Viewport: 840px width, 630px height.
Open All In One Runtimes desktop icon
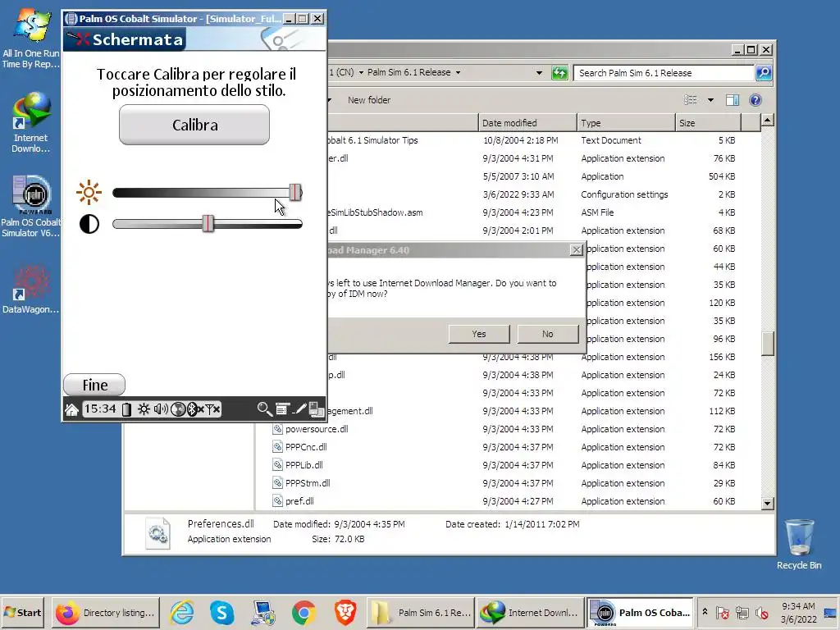tap(31, 38)
